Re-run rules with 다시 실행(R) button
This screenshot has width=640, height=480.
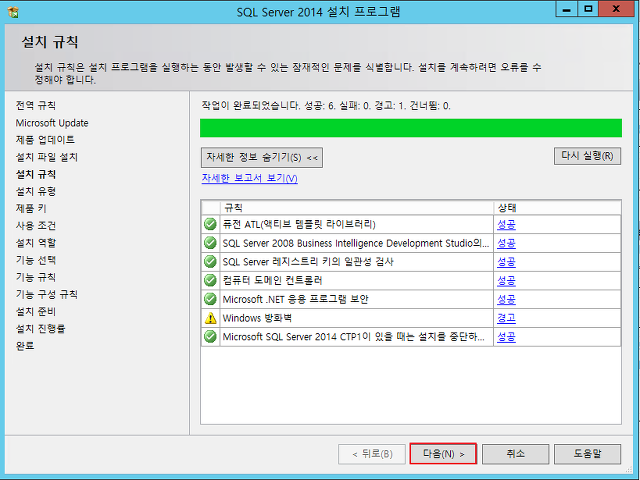pyautogui.click(x=587, y=156)
